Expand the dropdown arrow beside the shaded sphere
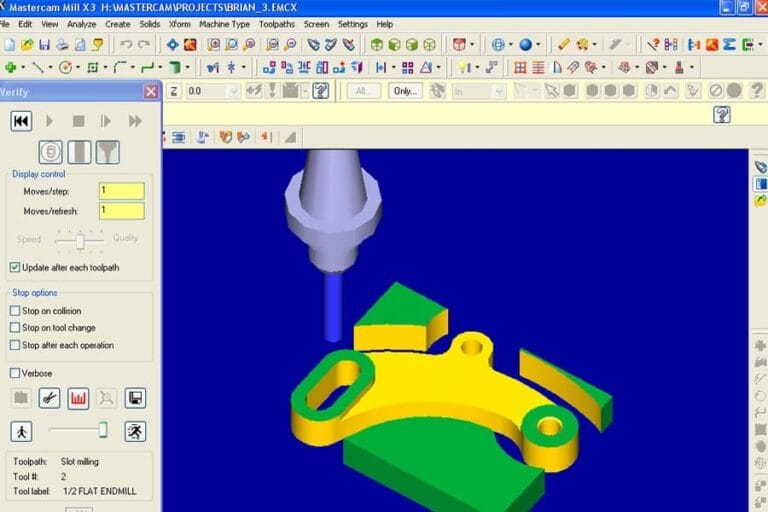Screen dimensions: 768x512 pos(538,45)
